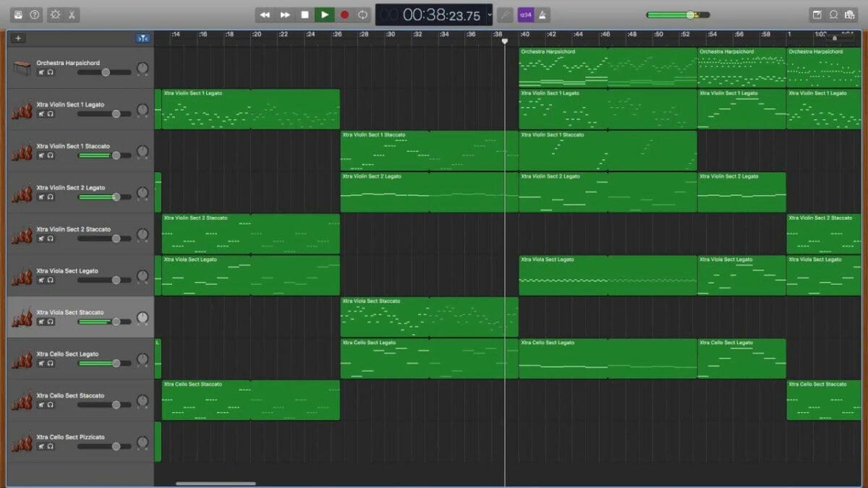This screenshot has width=868, height=488.
Task: Toggle the Cycle loop mode
Action: coord(362,14)
